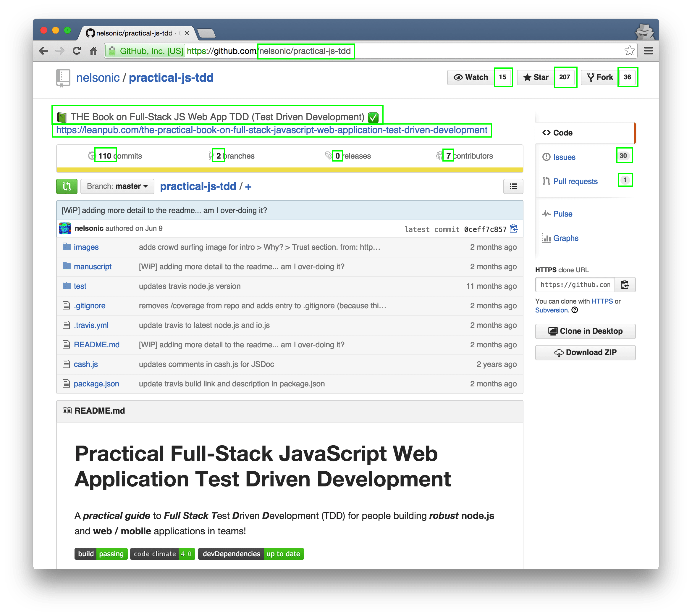
Task: Open the README.md file link
Action: [x=96, y=345]
